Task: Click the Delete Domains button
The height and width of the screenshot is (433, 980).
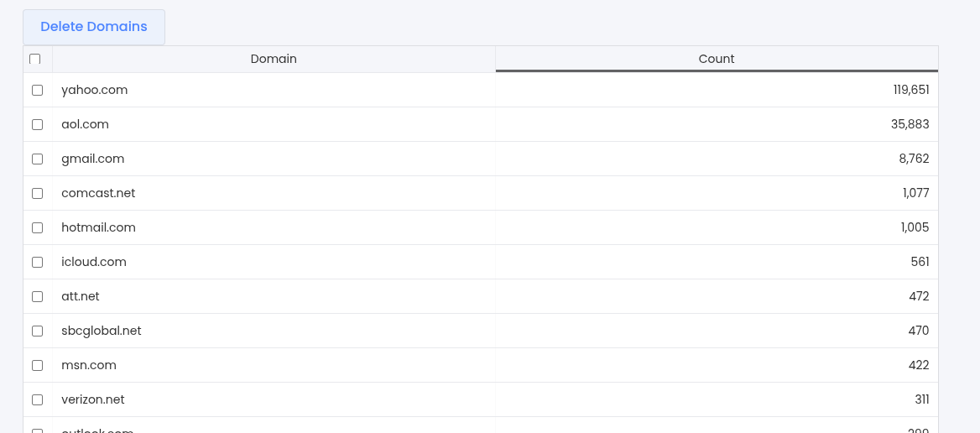Action: coord(94,27)
